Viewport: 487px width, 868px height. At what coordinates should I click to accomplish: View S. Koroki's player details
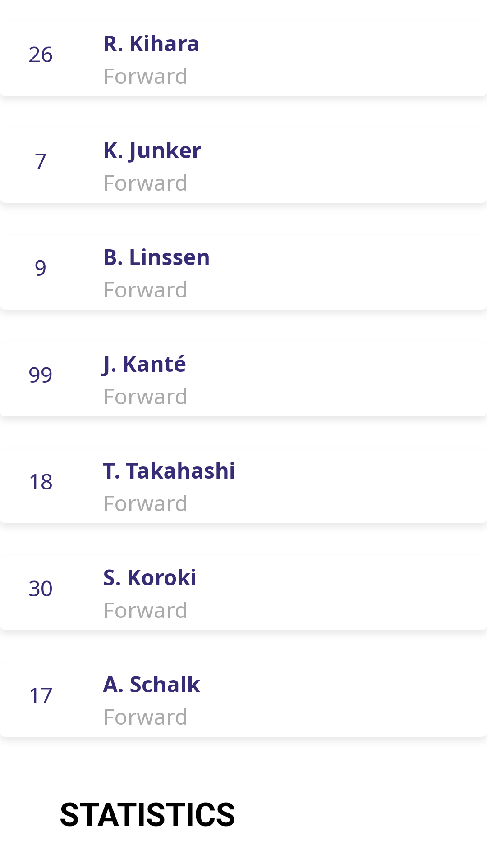[149, 578]
